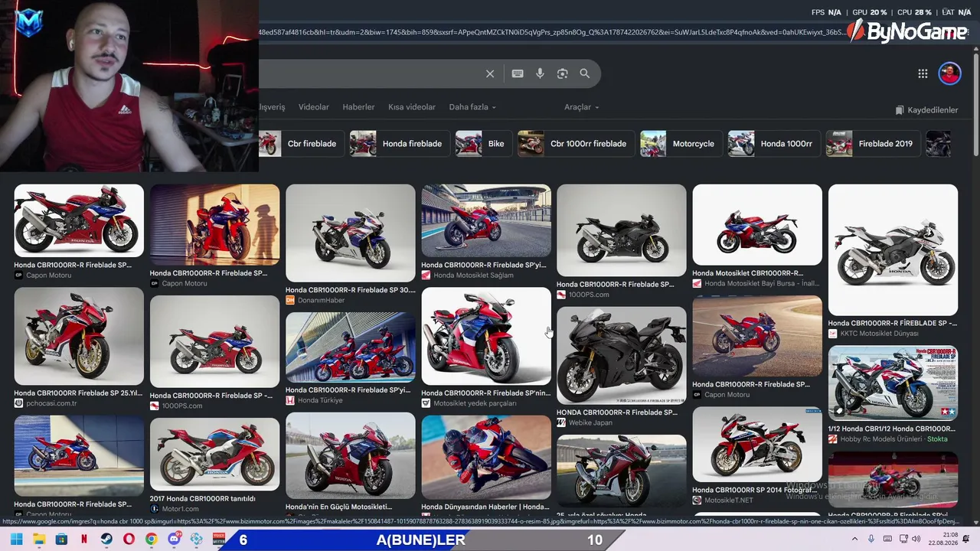Open the Honda Türkiye riders image

click(351, 347)
